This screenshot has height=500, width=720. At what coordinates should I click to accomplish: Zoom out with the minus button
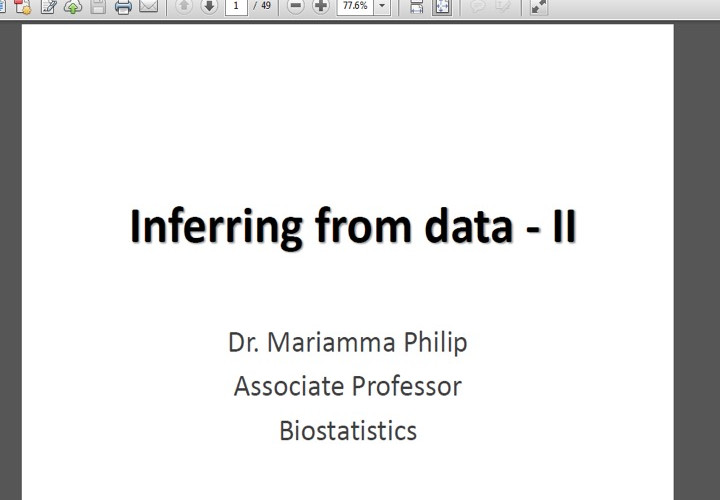(x=296, y=6)
